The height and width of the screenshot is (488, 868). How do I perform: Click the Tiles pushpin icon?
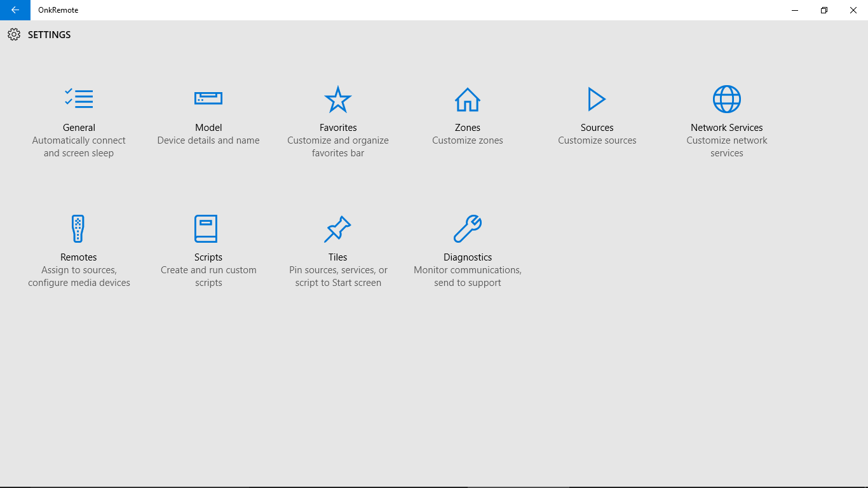337,229
